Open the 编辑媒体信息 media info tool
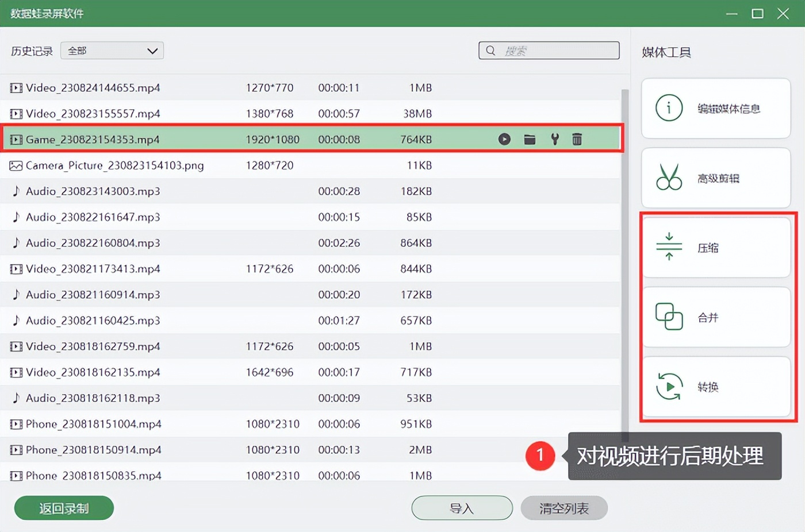Image resolution: width=805 pixels, height=532 pixels. 716,109
